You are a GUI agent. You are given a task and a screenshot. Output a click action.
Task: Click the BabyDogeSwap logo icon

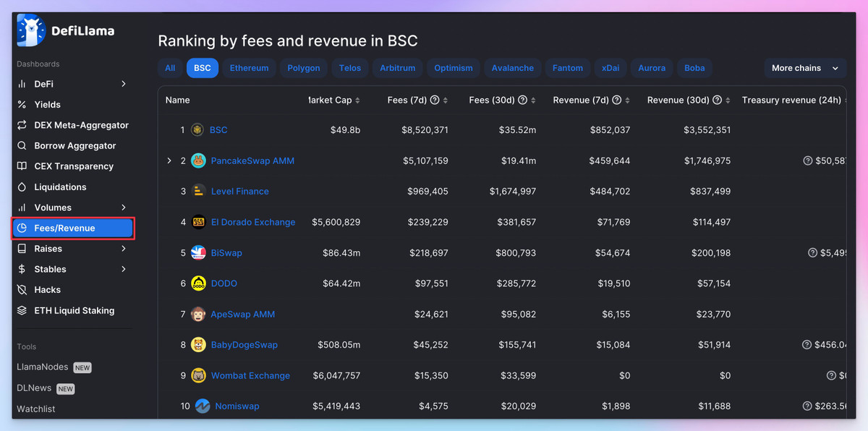point(198,345)
